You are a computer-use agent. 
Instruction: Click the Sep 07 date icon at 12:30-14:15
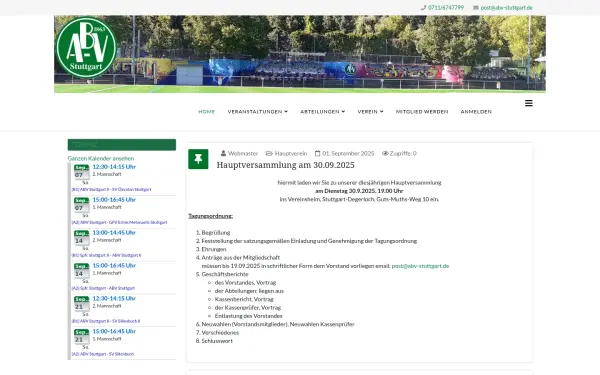[x=82, y=172]
